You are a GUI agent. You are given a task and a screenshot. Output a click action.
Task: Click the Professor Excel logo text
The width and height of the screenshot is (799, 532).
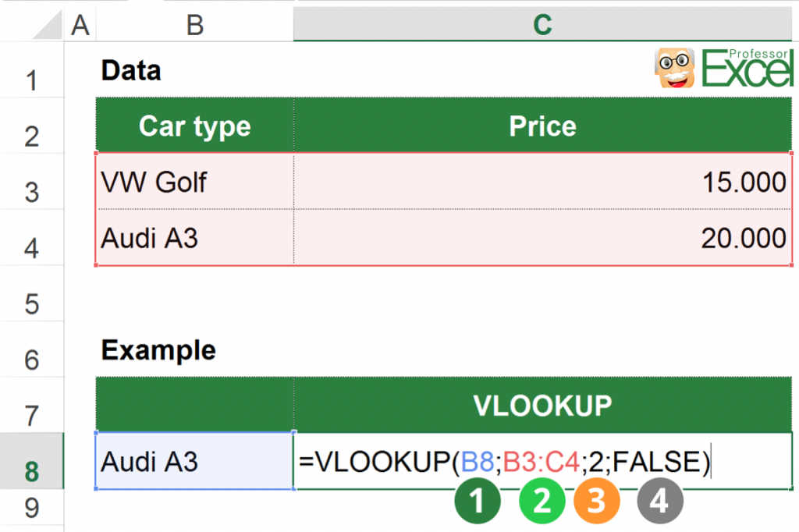[748, 68]
